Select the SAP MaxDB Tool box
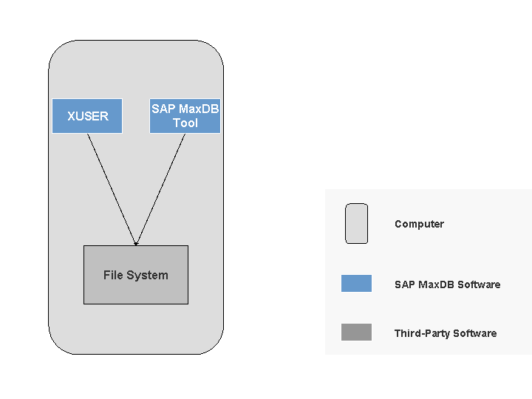Image resolution: width=532 pixels, height=399 pixels. (x=185, y=116)
